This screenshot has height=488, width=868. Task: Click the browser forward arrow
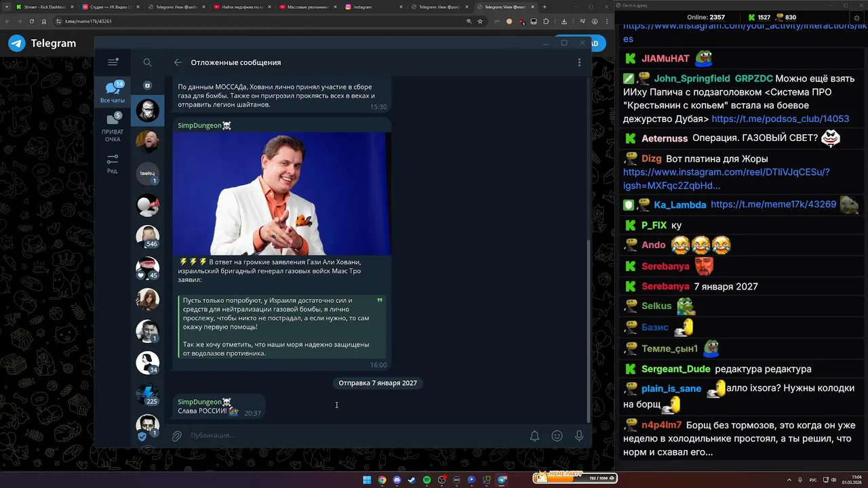click(x=20, y=21)
